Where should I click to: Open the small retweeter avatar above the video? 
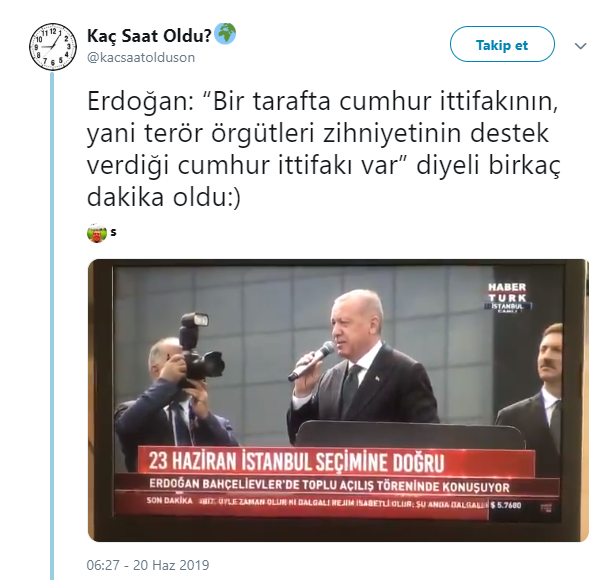pyautogui.click(x=97, y=233)
